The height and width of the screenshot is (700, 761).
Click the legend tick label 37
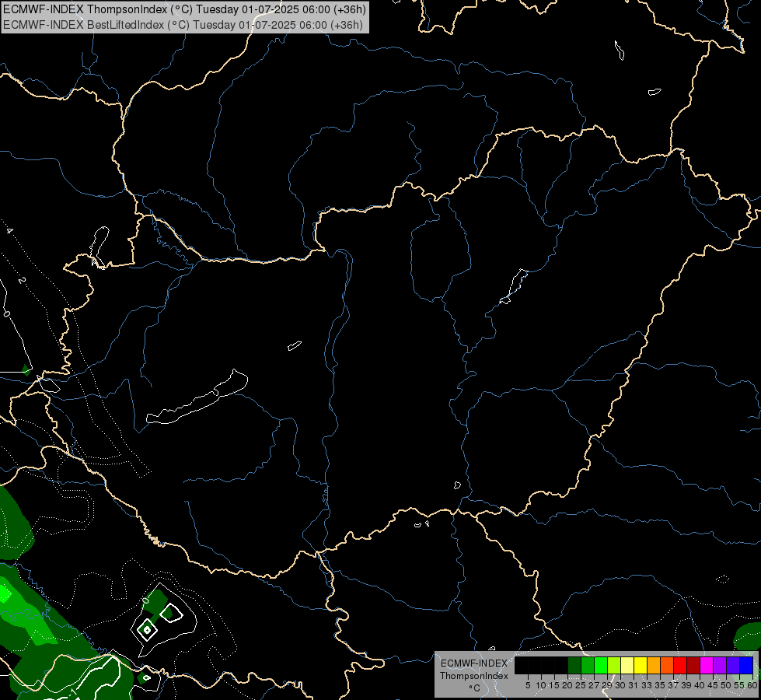click(674, 685)
